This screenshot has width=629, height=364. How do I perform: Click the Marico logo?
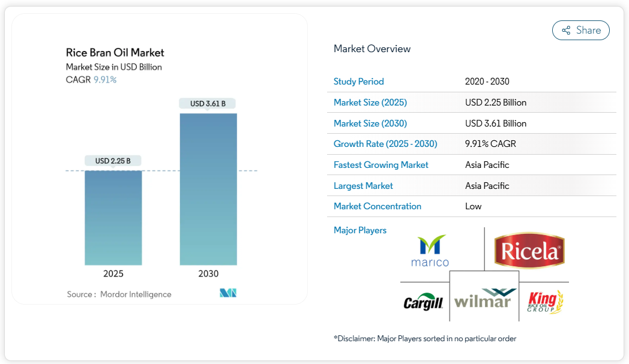pyautogui.click(x=430, y=251)
